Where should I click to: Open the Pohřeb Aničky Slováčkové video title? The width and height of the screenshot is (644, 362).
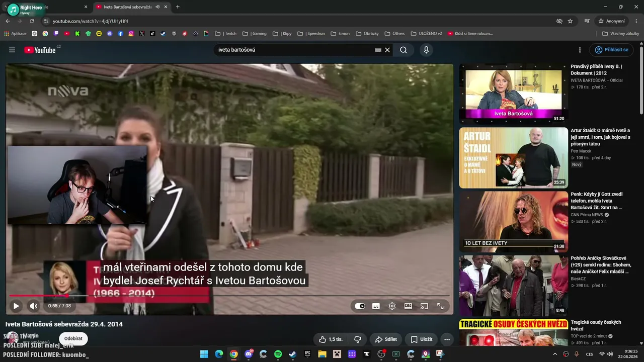coord(601,265)
